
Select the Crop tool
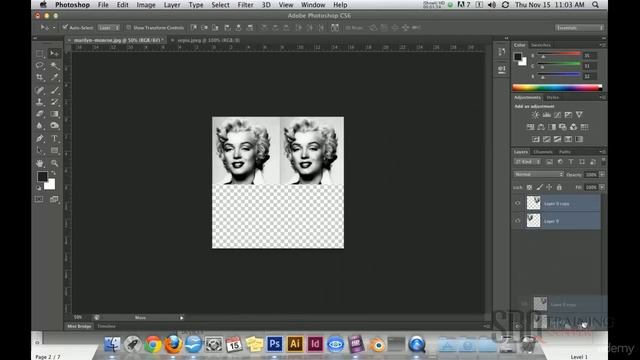click(40, 77)
